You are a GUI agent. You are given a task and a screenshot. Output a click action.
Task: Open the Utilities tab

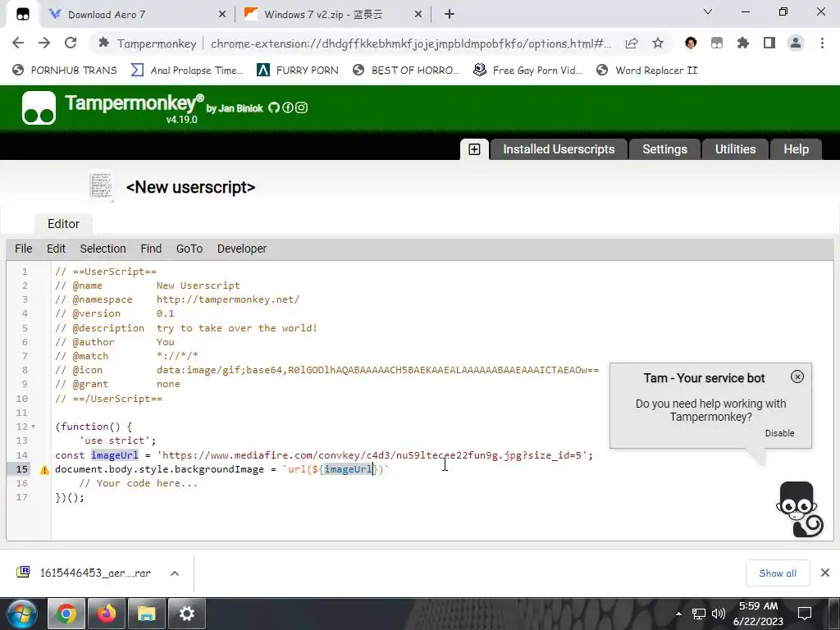(x=735, y=149)
